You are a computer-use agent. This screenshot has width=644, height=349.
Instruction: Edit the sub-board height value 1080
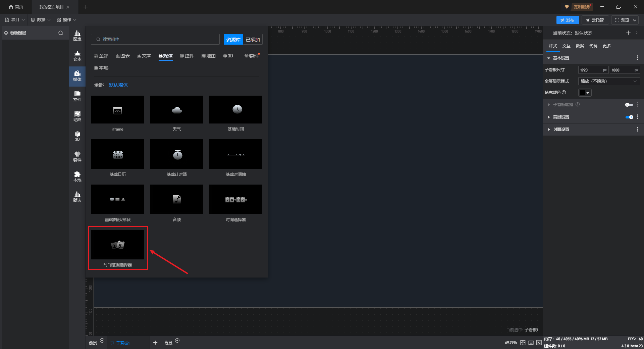click(x=625, y=70)
